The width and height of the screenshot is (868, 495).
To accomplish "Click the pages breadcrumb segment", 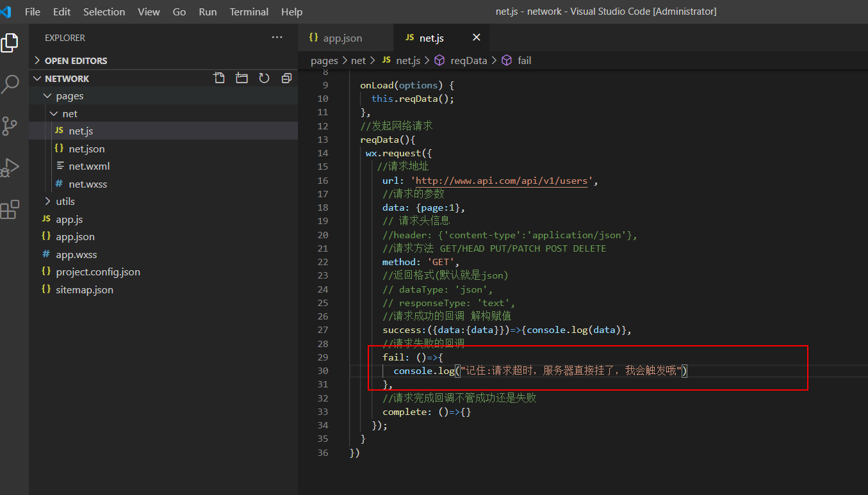I will (x=324, y=60).
